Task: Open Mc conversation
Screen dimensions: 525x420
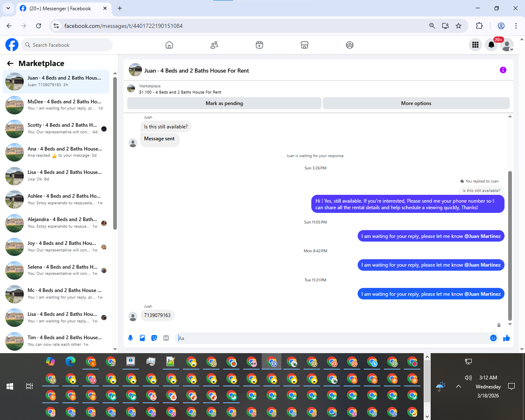Action: click(x=56, y=294)
